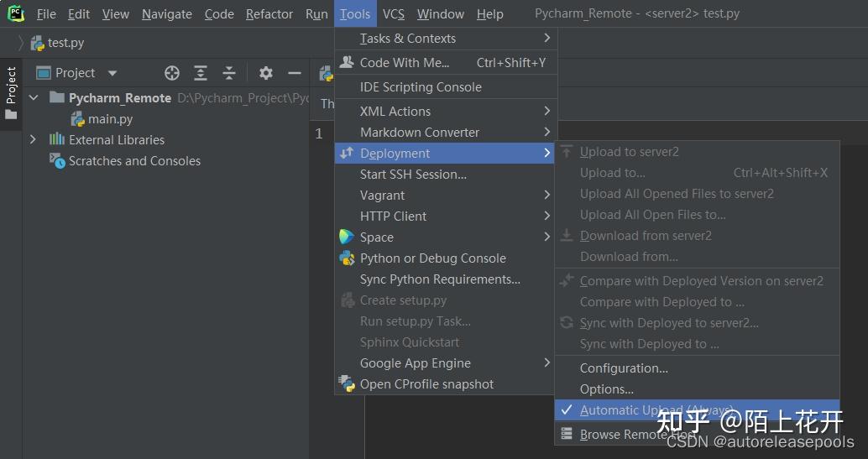Viewport: 868px width, 459px height.
Task: Click the Expand All icon in Project panel
Action: [x=201, y=73]
